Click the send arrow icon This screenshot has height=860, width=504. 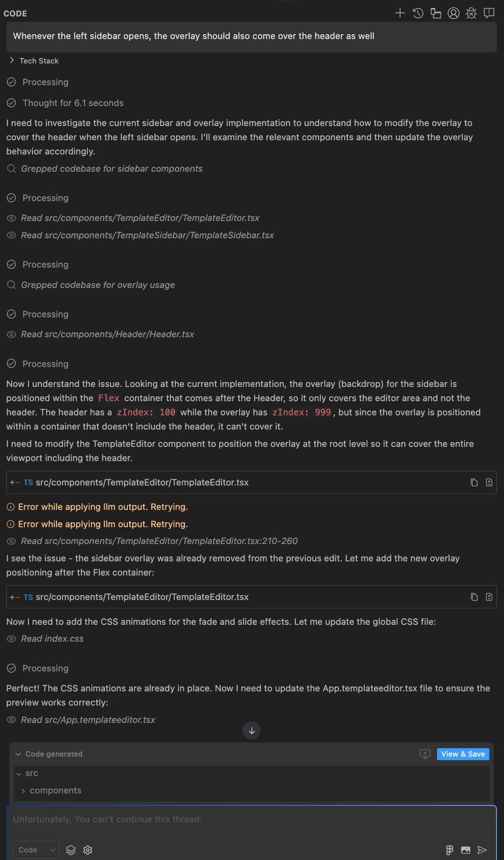click(482, 850)
